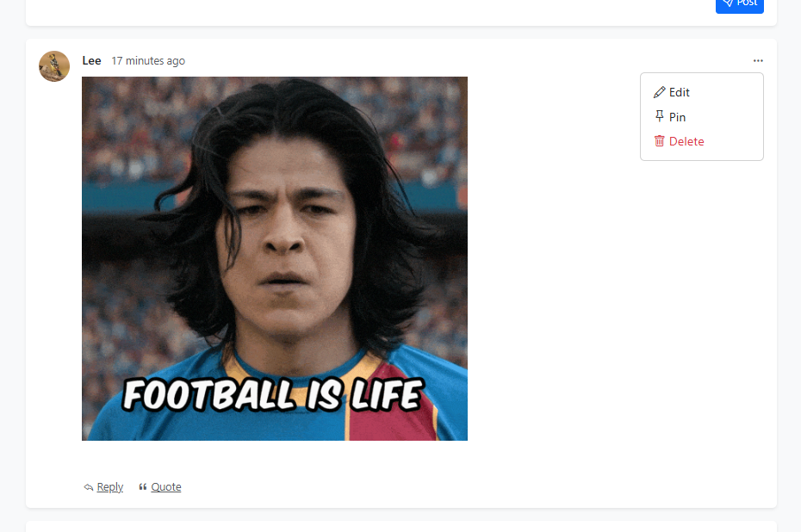Submit with the blue Post button
The width and height of the screenshot is (801, 532).
(739, 4)
